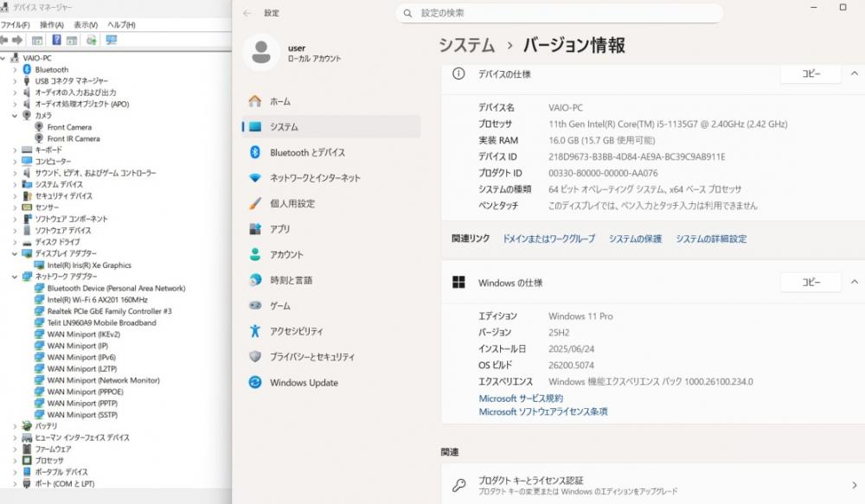Expand the プロセッサ node

pos(15,461)
